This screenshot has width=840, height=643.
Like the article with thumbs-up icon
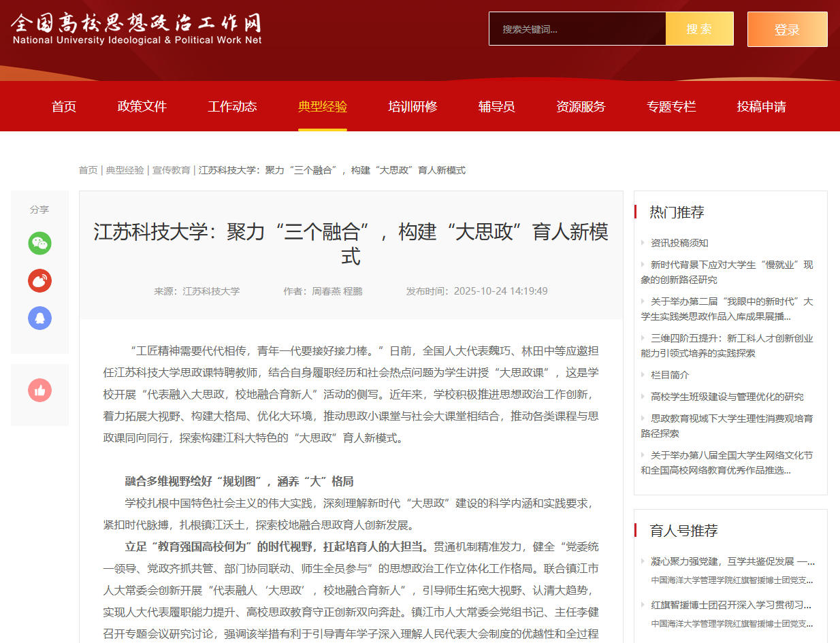click(x=39, y=391)
